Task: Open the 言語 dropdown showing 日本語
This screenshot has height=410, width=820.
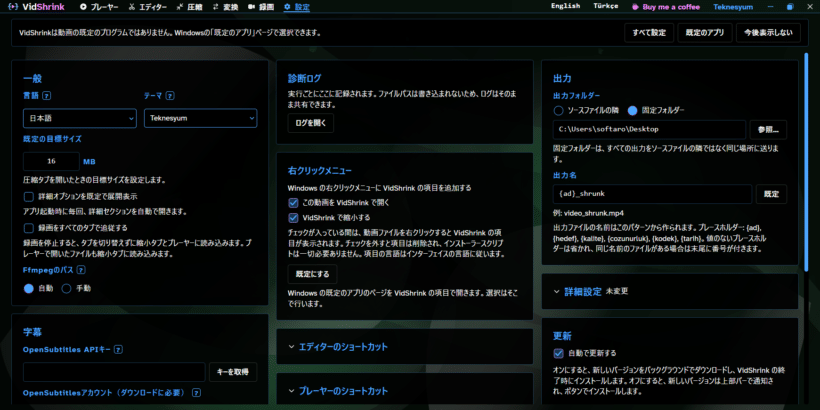Action: 80,118
